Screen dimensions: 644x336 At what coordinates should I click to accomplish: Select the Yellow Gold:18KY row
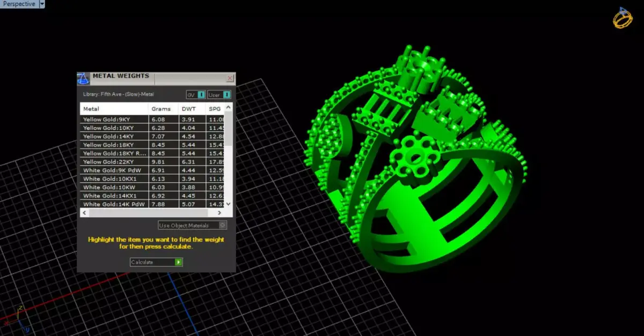[152, 145]
